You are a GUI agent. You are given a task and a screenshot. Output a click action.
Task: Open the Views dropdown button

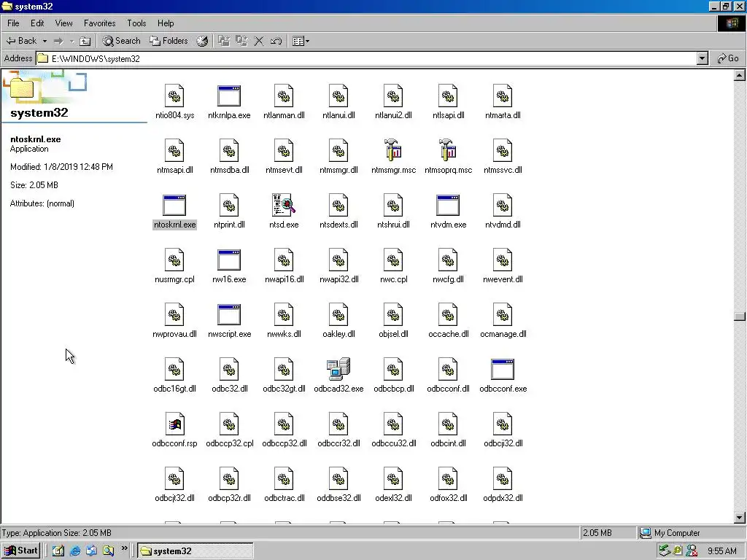click(301, 41)
